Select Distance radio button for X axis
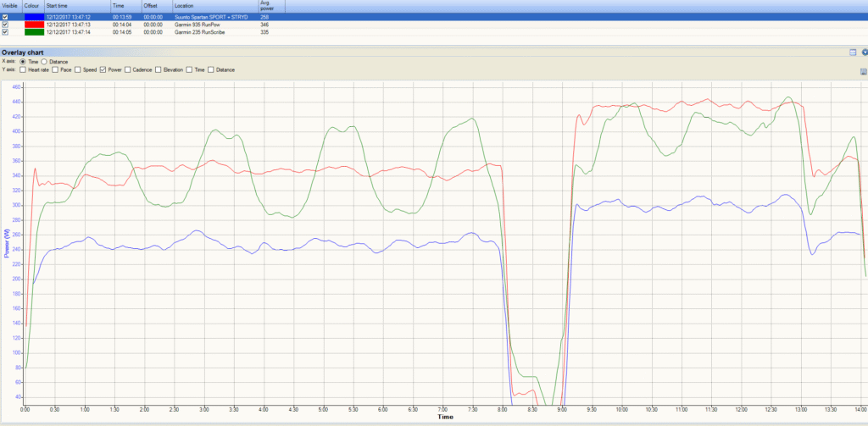The image size is (868, 426). tap(45, 62)
